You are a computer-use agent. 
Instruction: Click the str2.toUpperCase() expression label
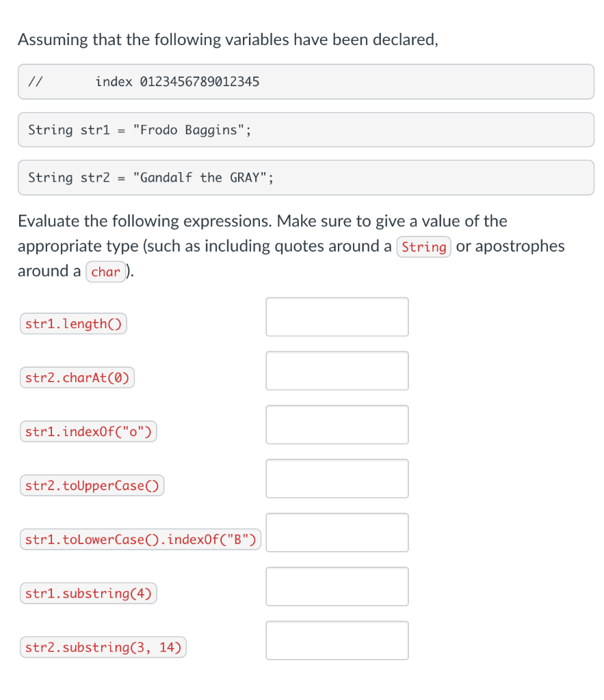pyautogui.click(x=92, y=485)
